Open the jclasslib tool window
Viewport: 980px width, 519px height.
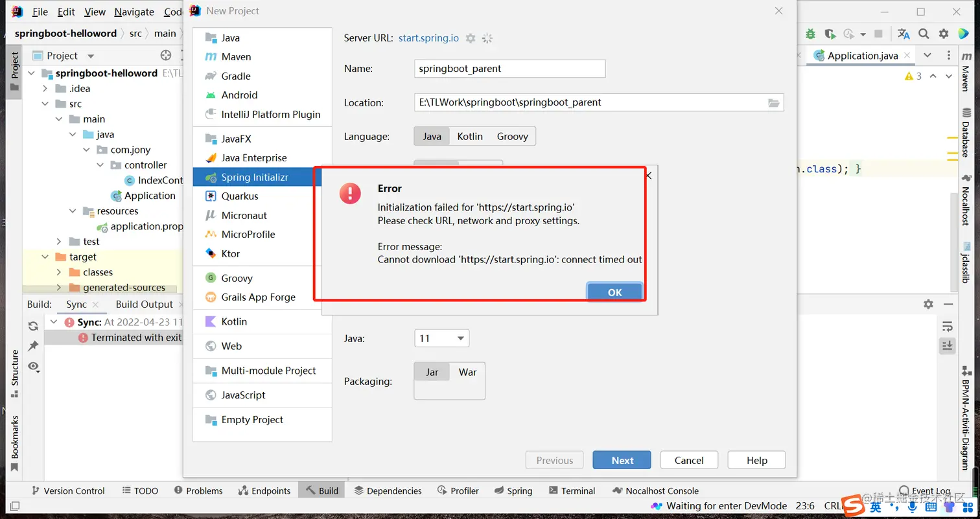966,262
